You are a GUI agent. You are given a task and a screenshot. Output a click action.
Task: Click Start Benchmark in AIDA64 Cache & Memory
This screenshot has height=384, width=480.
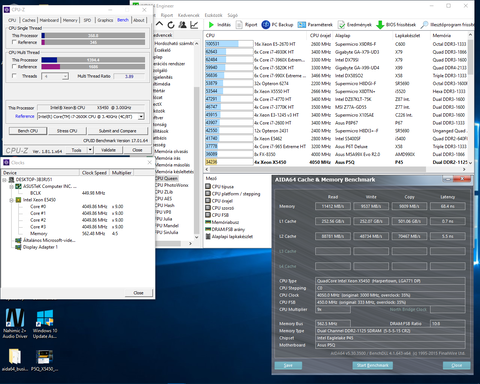[x=373, y=365]
